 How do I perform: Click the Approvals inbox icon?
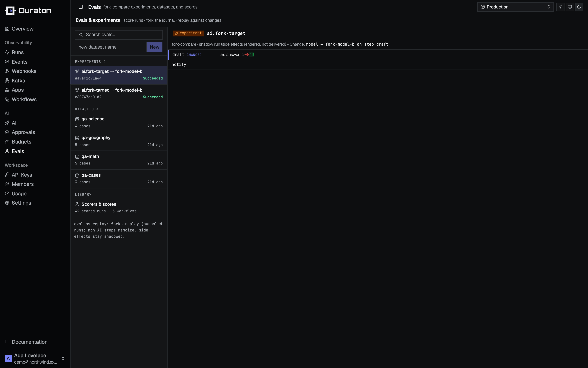tap(7, 132)
